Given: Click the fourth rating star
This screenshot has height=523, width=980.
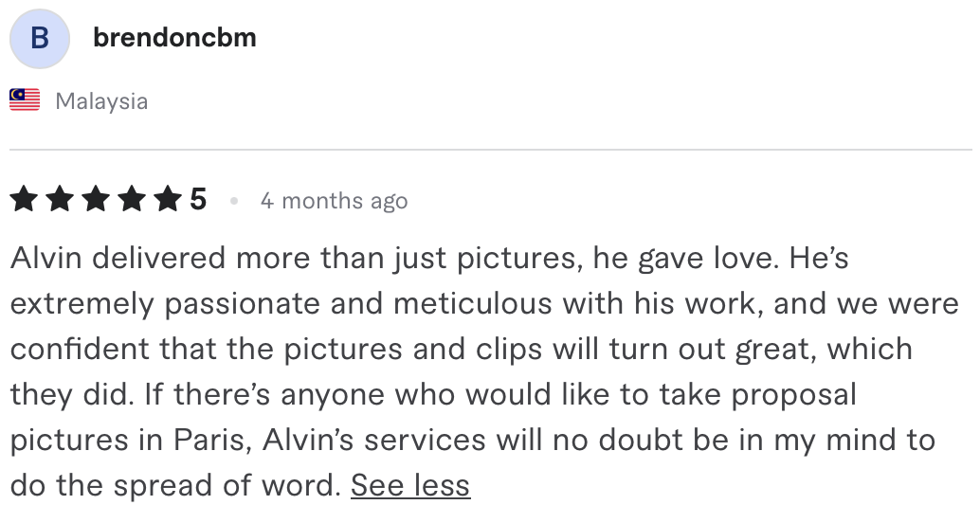Looking at the screenshot, I should click(x=131, y=200).
